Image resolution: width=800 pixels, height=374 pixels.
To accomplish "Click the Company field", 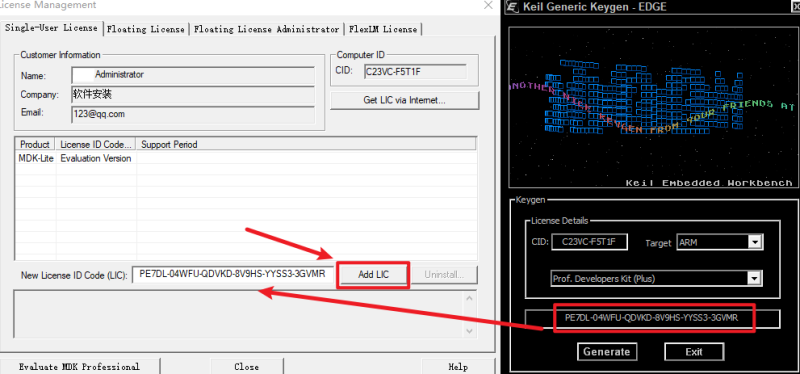I will pyautogui.click(x=193, y=94).
